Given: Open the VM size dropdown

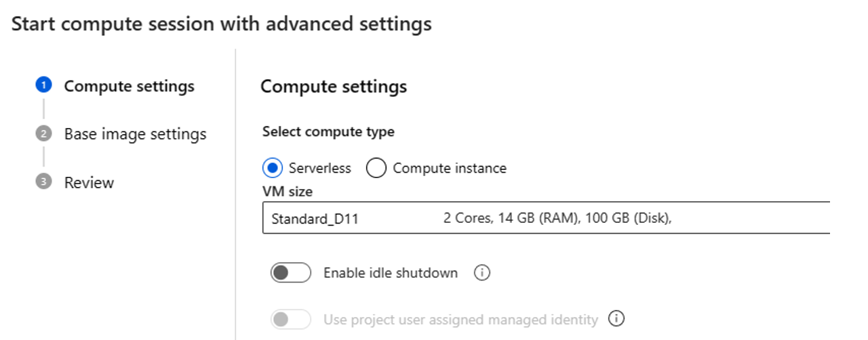Looking at the screenshot, I should point(546,218).
